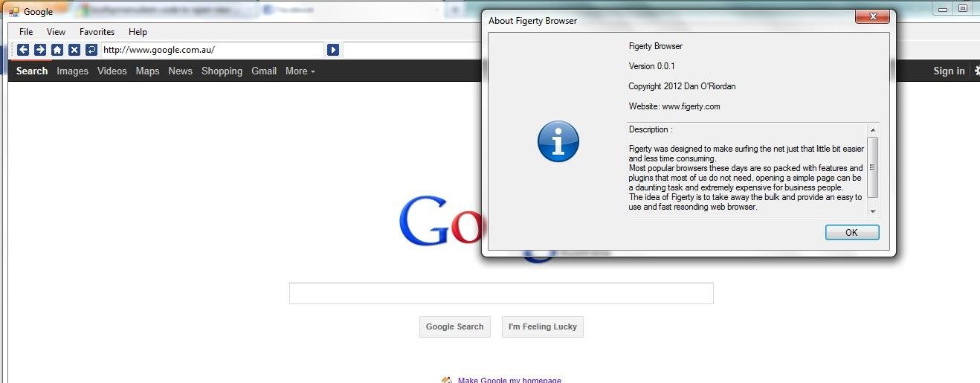This screenshot has height=383, width=980.
Task: Click the description scroll down arrow
Action: pyautogui.click(x=873, y=212)
